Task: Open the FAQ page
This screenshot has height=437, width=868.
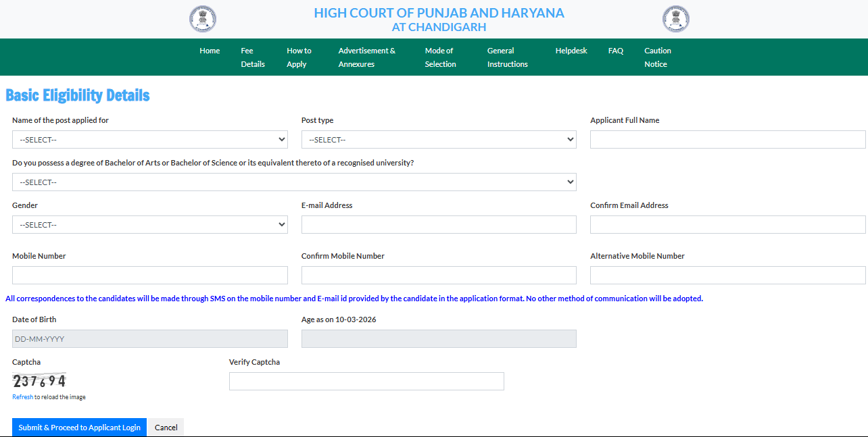Action: click(x=615, y=50)
